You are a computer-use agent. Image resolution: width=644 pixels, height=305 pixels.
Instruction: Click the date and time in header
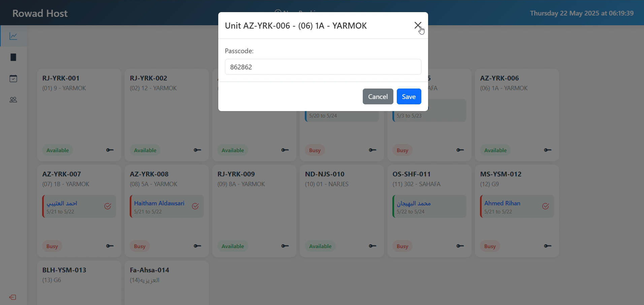pos(582,13)
